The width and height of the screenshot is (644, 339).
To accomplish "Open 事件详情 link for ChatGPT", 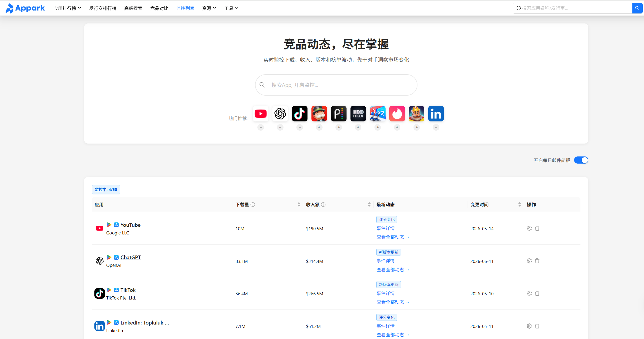I will point(386,261).
